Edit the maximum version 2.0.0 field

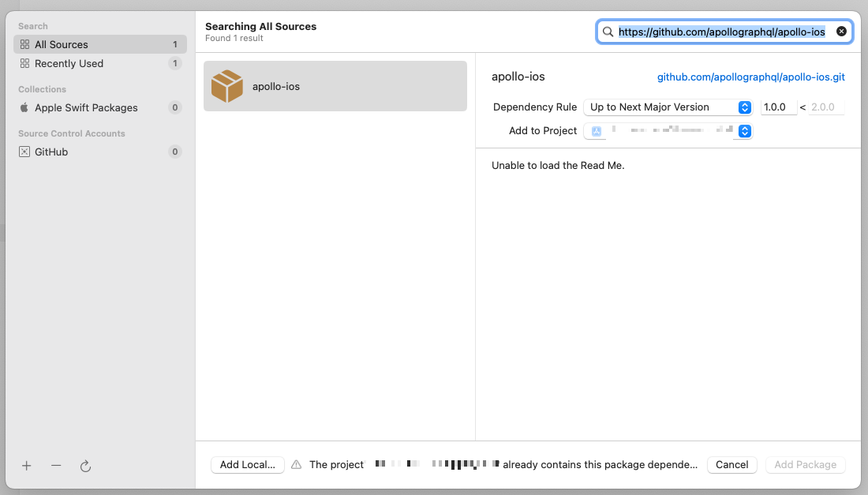826,107
